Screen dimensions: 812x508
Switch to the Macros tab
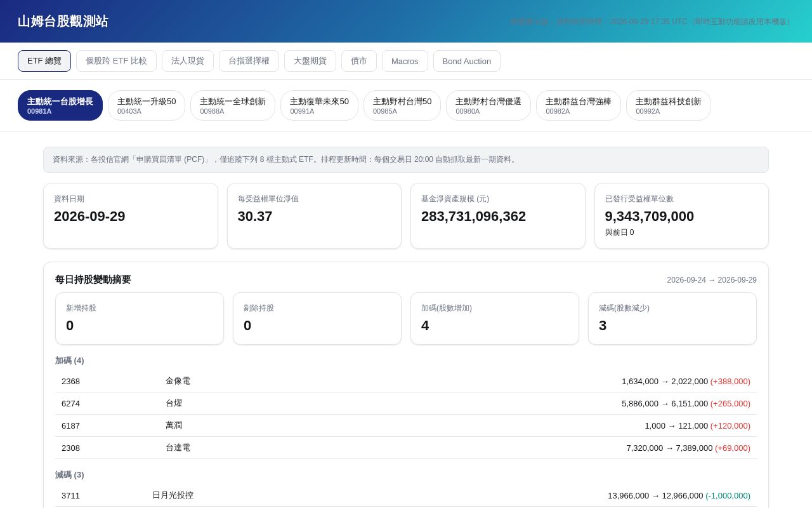click(405, 61)
